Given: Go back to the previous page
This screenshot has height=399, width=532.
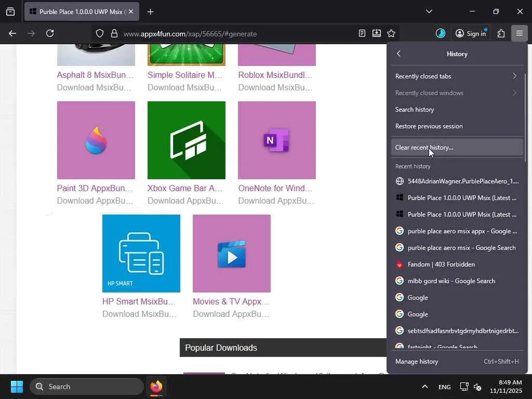Looking at the screenshot, I should 12,33.
